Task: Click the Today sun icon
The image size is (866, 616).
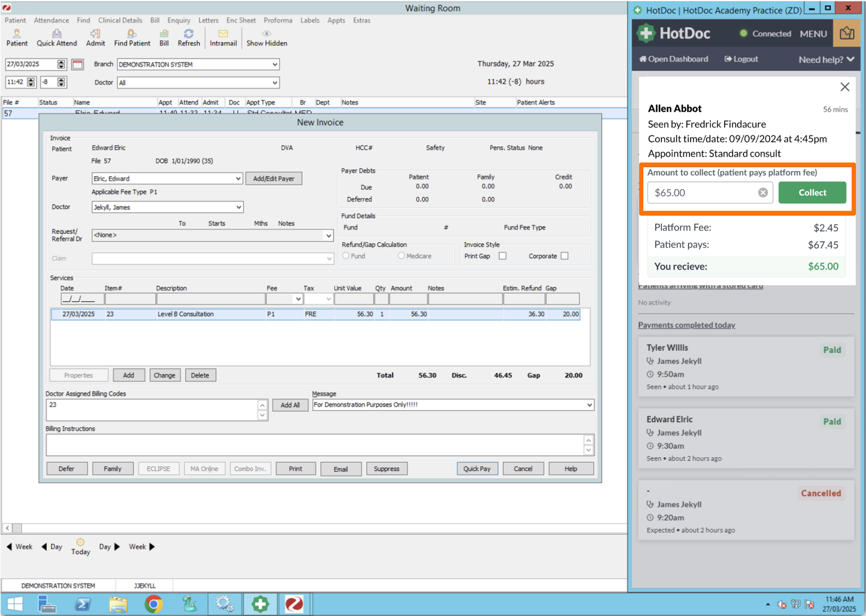Action: coord(80,543)
